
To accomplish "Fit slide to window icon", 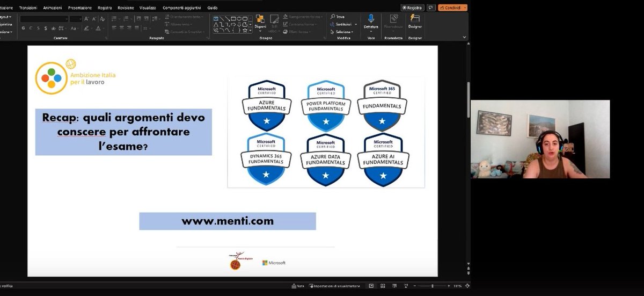I will [x=467, y=286].
